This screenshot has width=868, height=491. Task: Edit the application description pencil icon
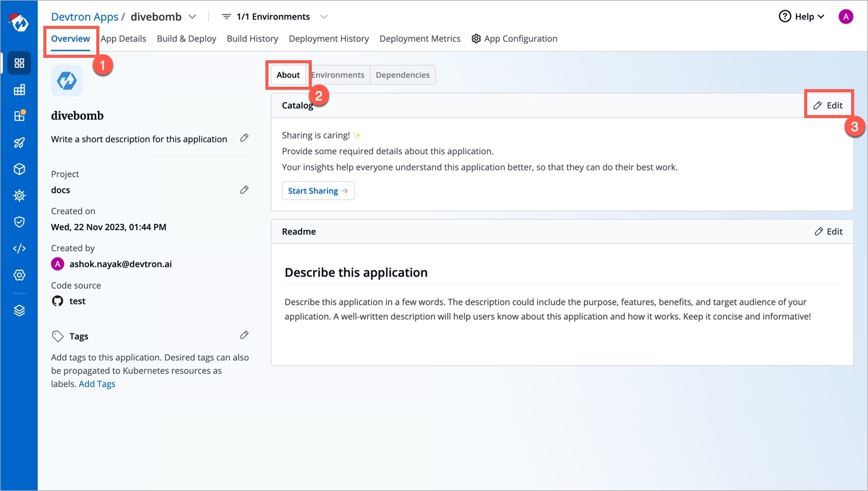tap(244, 138)
